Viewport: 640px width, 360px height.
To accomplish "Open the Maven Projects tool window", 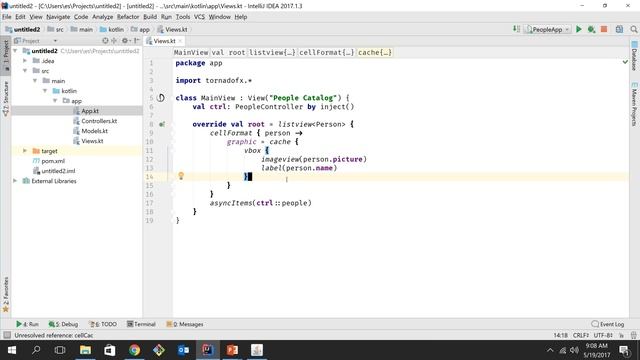I will pyautogui.click(x=634, y=104).
